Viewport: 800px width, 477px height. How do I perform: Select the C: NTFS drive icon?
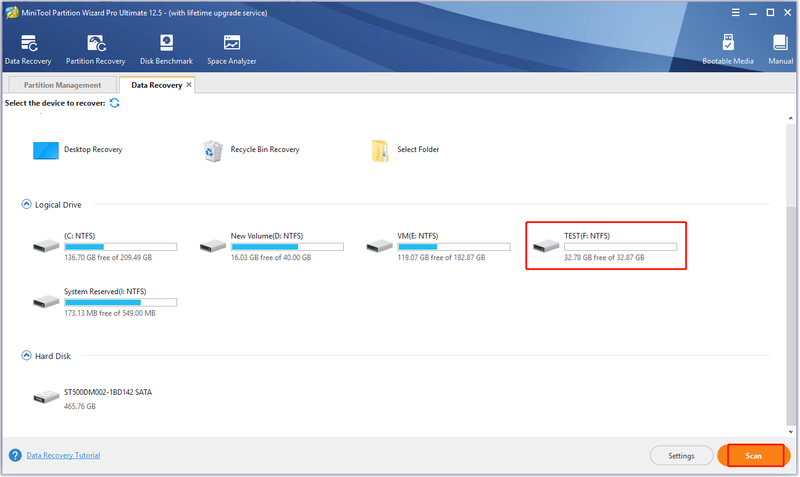click(x=46, y=246)
